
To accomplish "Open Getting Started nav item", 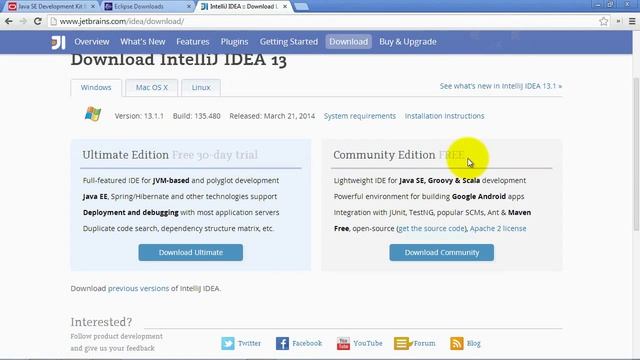I will tap(289, 42).
